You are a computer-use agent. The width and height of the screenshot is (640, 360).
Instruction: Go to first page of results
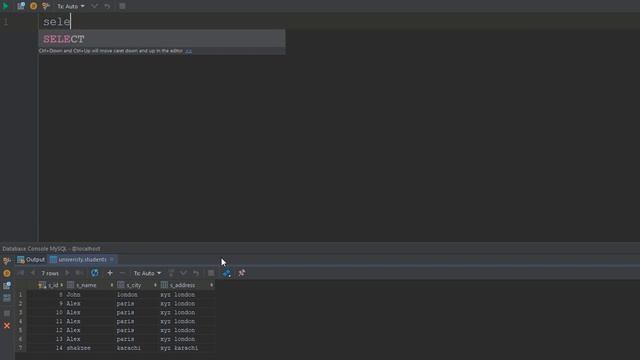click(x=21, y=273)
